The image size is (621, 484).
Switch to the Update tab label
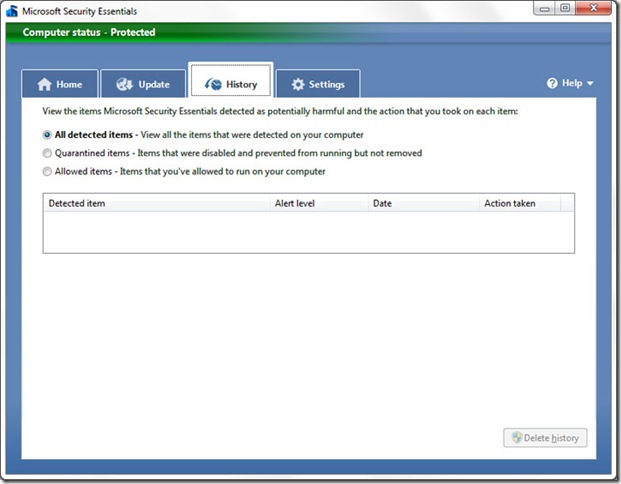154,85
